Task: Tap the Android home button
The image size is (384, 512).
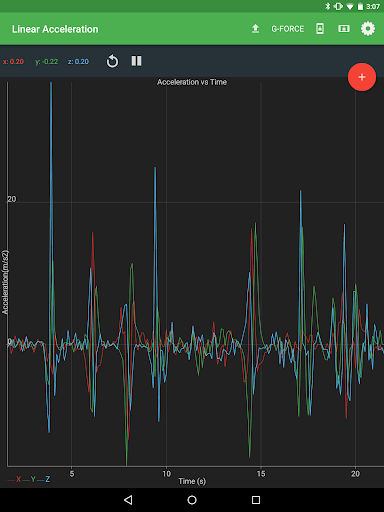Action: click(x=192, y=500)
